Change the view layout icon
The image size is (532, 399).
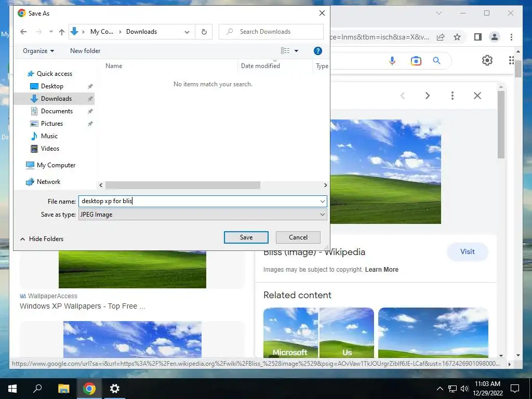pos(285,51)
